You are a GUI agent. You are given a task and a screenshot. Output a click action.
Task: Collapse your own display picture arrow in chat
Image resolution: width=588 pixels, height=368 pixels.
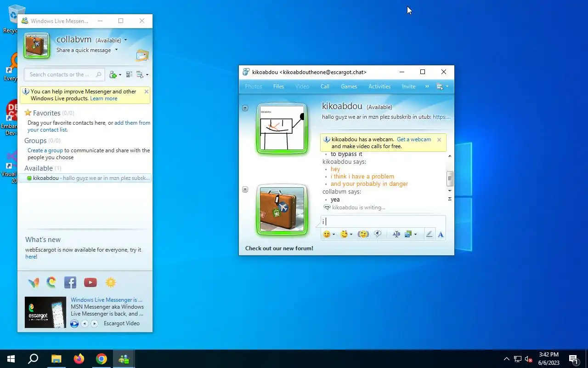tap(245, 190)
